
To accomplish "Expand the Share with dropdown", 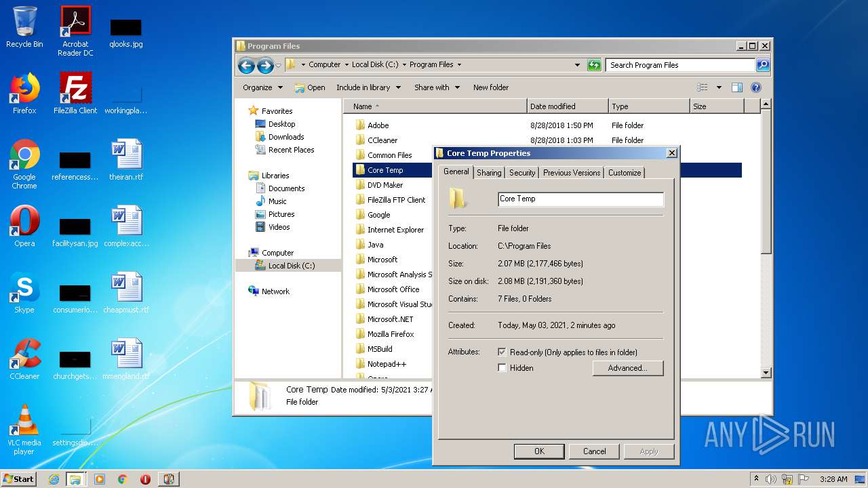I will 437,87.
